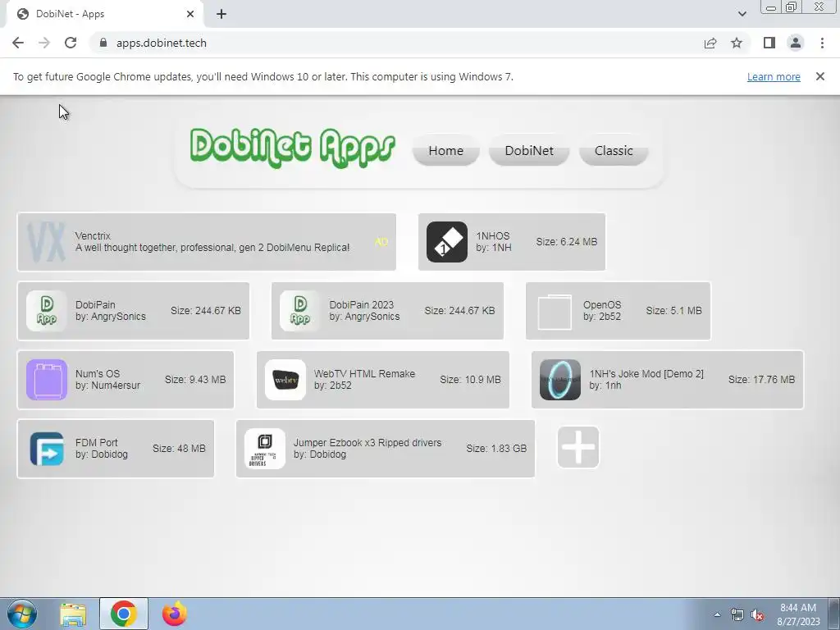Click the plus icon to add app
The height and width of the screenshot is (630, 840).
pyautogui.click(x=578, y=447)
